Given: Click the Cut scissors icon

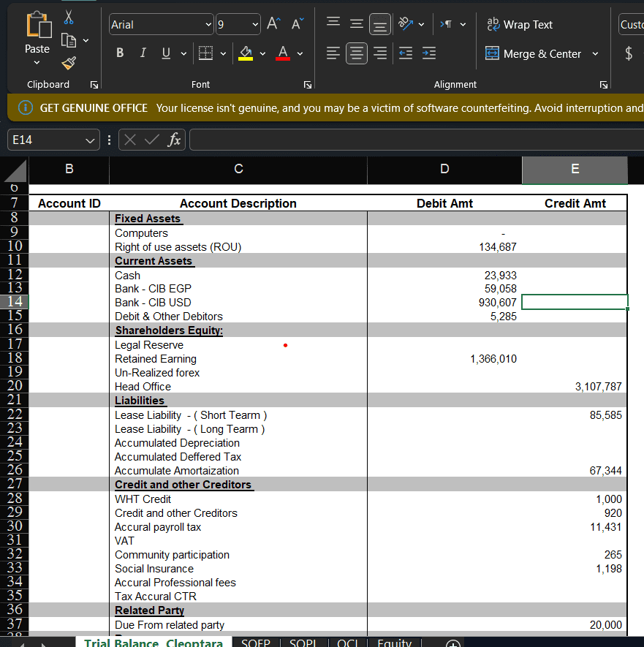Looking at the screenshot, I should (69, 15).
